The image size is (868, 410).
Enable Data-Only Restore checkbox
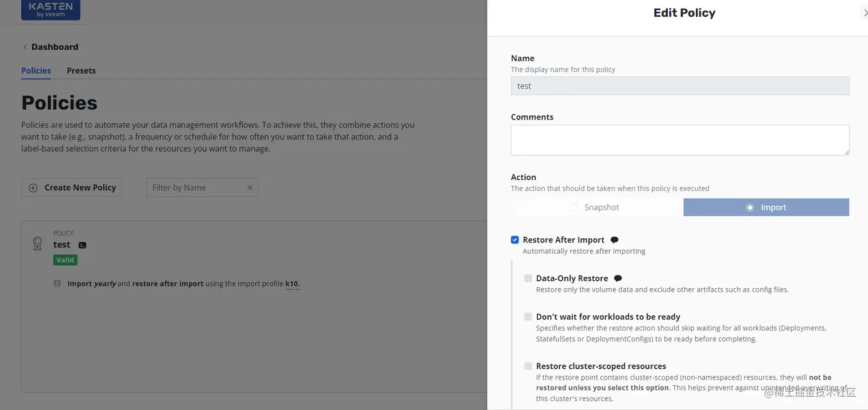pyautogui.click(x=528, y=279)
